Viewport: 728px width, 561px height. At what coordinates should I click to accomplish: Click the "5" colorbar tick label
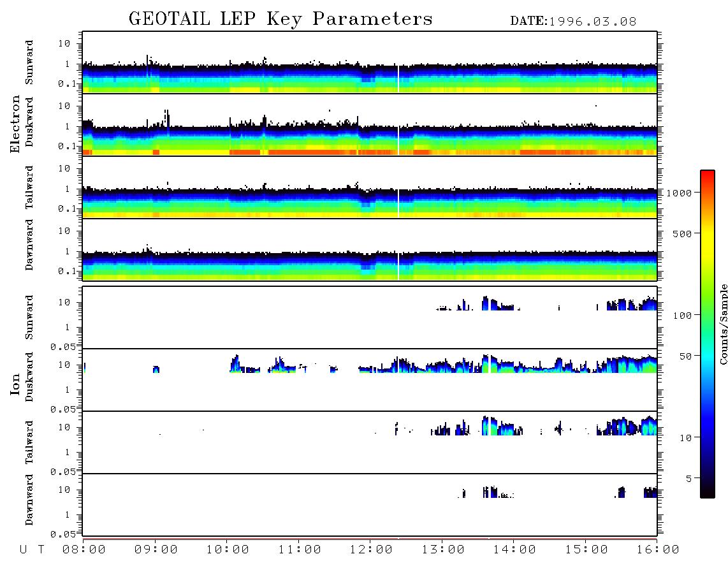pyautogui.click(x=689, y=479)
